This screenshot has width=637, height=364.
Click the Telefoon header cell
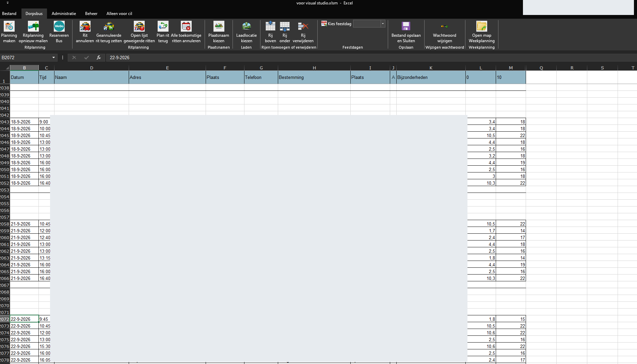(x=261, y=77)
